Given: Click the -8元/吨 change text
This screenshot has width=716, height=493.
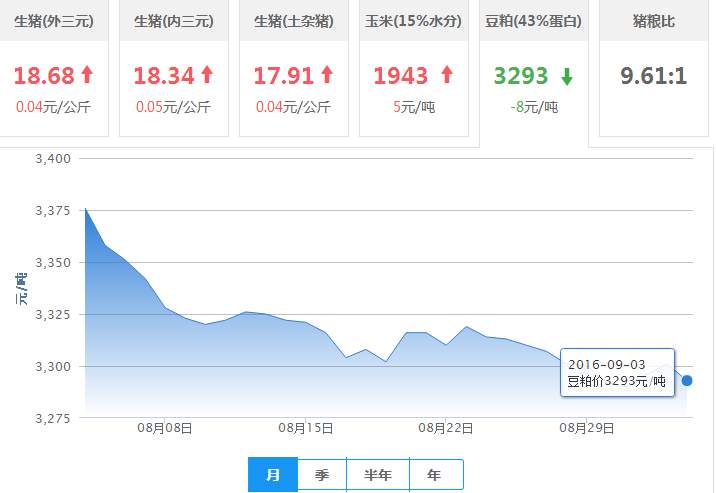Looking at the screenshot, I should point(534,107).
